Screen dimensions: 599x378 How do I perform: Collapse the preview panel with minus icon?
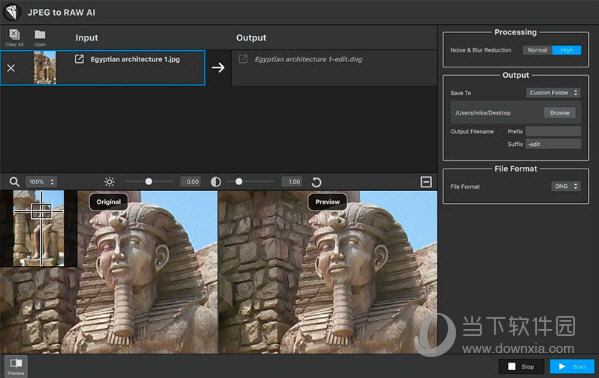[x=426, y=182]
